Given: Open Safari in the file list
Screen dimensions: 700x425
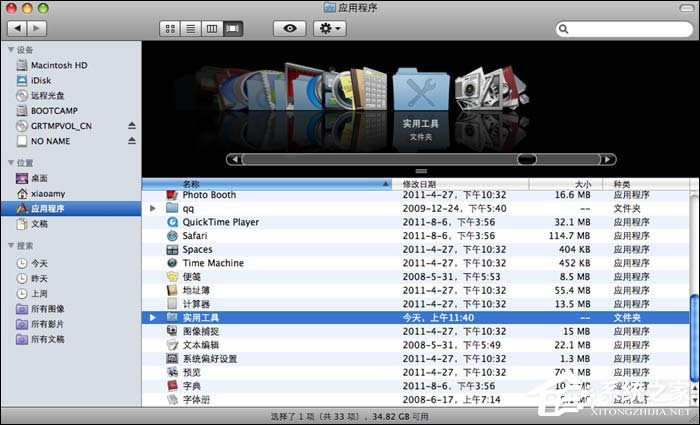Looking at the screenshot, I should coord(193,236).
